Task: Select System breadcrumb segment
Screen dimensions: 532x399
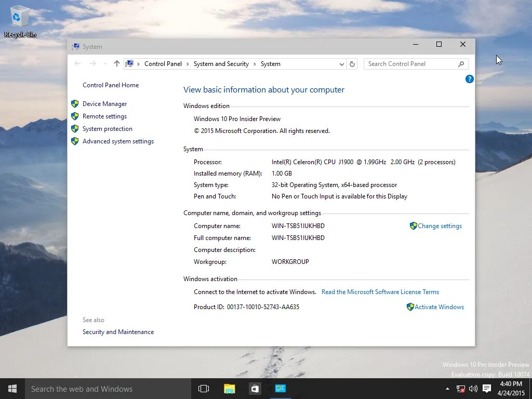Action: [270, 64]
